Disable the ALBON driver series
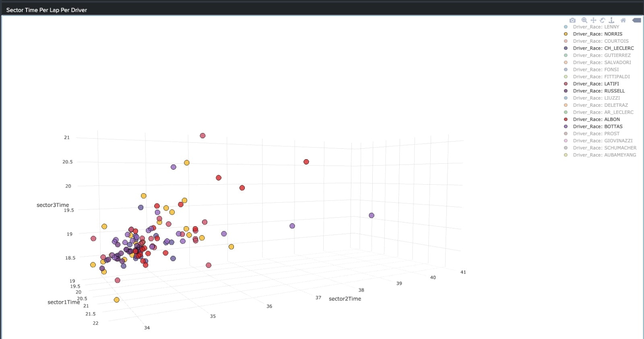644x339 pixels. [596, 119]
